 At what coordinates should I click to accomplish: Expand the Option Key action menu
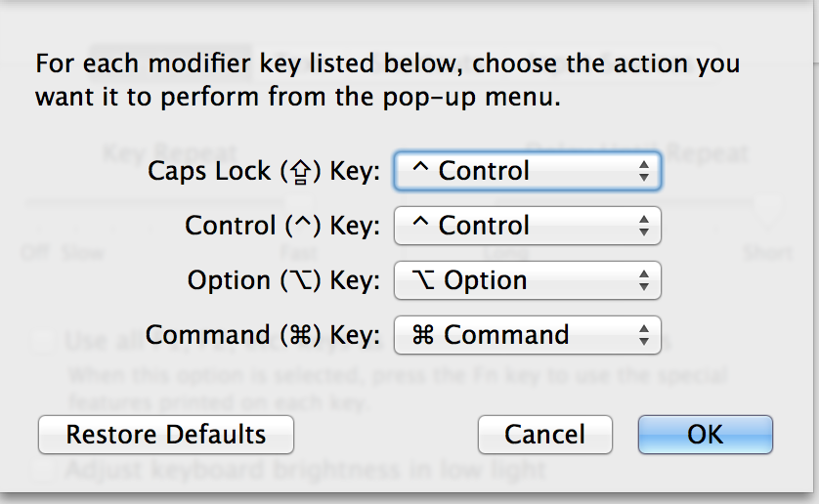click(528, 280)
